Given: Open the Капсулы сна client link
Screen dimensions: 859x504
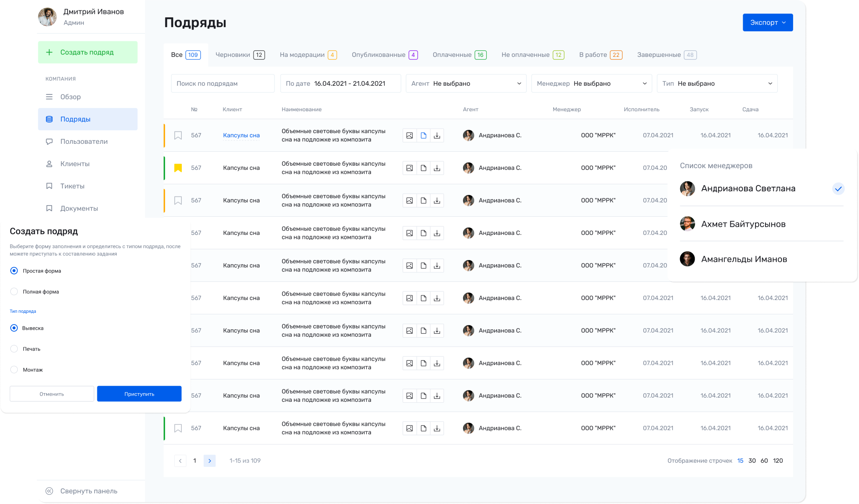Looking at the screenshot, I should coord(241,135).
